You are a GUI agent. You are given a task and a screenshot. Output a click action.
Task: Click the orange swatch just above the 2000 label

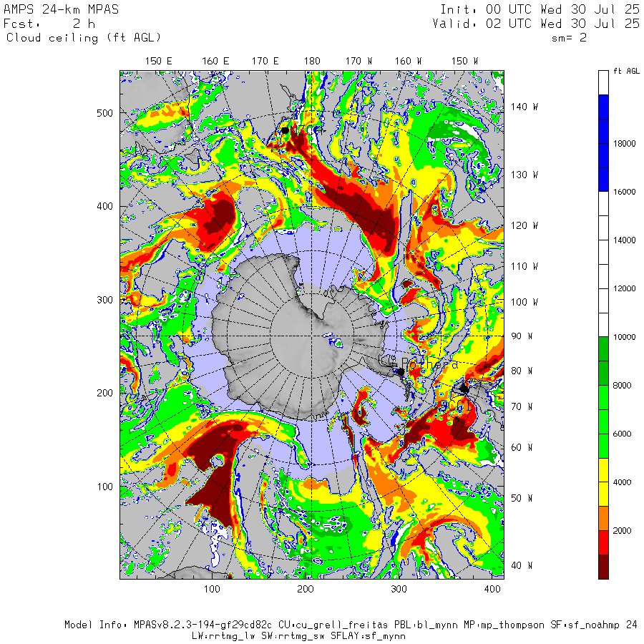coord(603,518)
